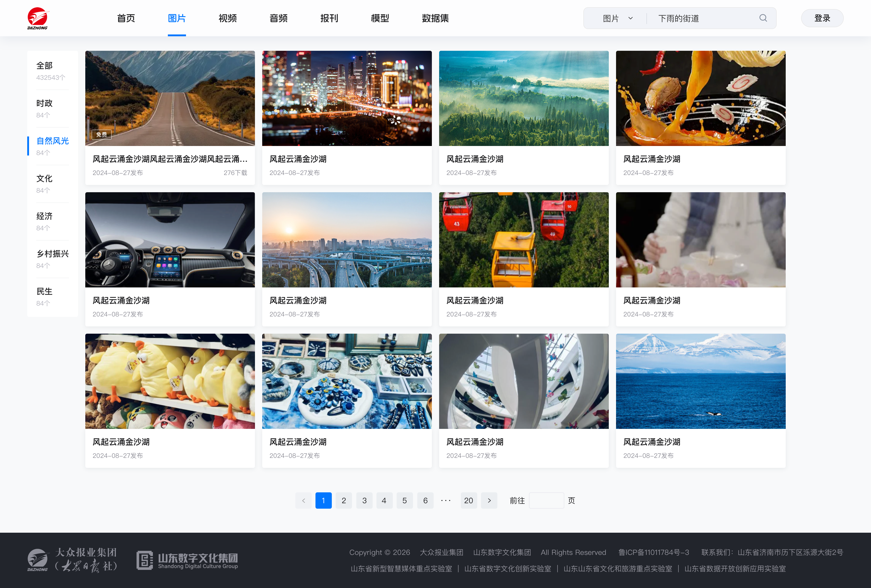
Task: Click the 免费 badge on road image
Action: point(102,134)
